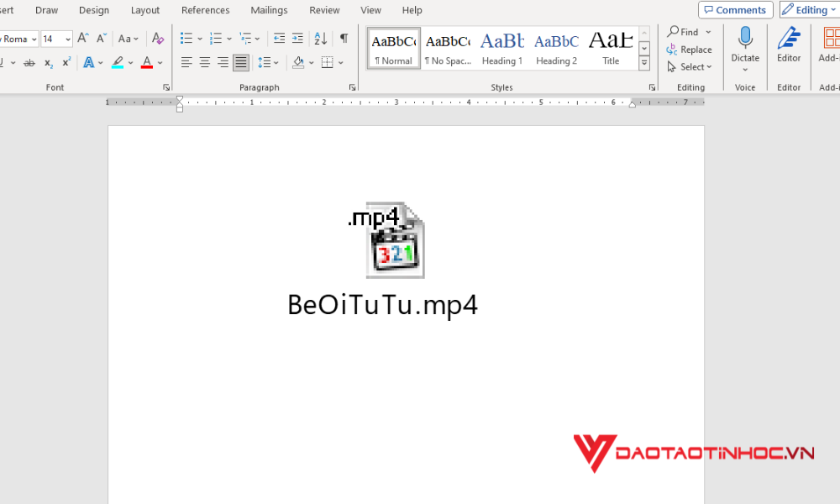This screenshot has height=504, width=840.
Task: Open borders dropdown arrow
Action: [x=341, y=63]
